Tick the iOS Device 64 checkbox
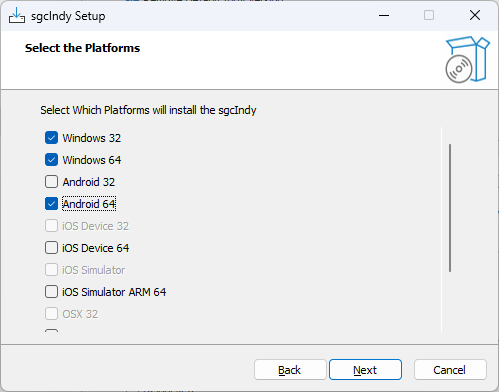 (x=51, y=248)
